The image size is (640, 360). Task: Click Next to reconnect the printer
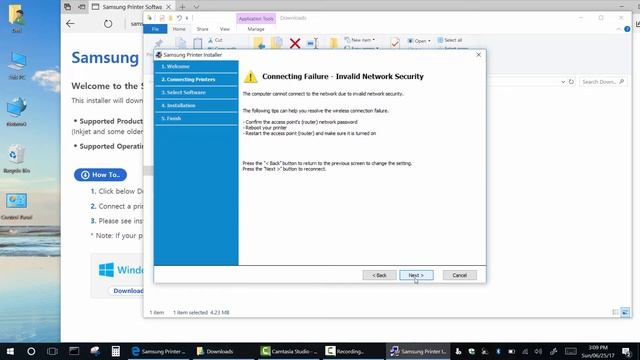coord(416,275)
